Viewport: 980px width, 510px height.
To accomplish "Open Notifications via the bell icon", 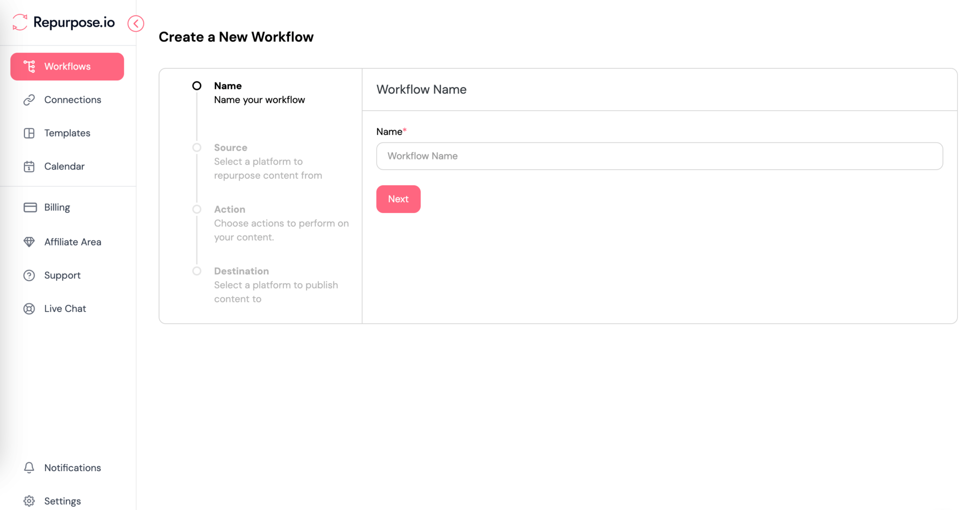I will 30,467.
